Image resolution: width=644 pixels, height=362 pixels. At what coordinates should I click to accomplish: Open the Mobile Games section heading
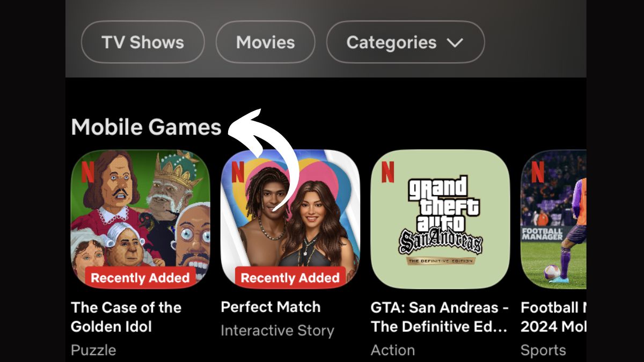pyautogui.click(x=146, y=127)
